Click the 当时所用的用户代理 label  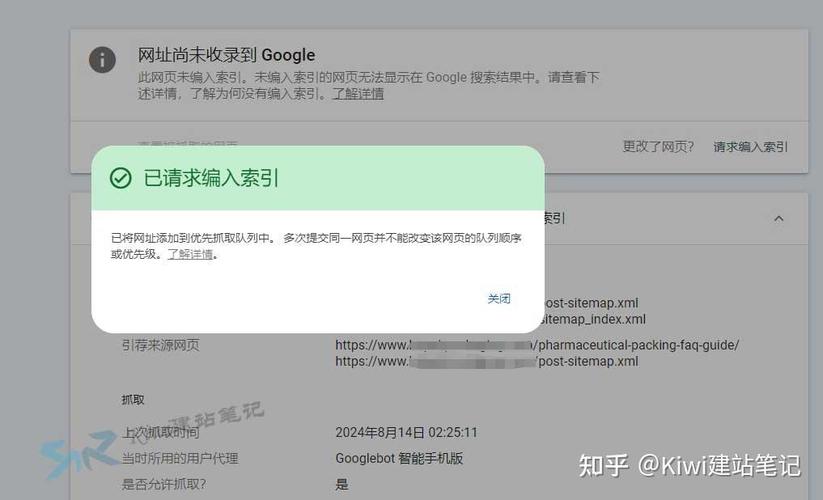[x=180, y=458]
